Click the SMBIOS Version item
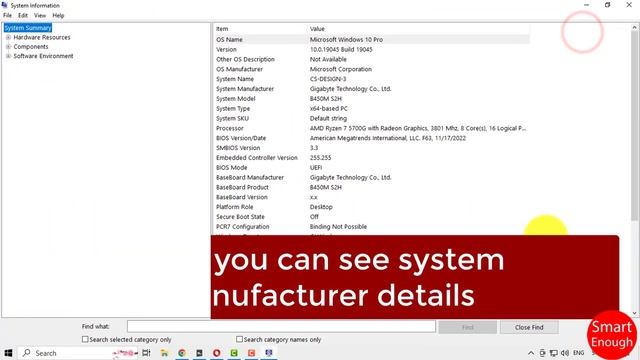This screenshot has height=360, width=640. click(238, 148)
